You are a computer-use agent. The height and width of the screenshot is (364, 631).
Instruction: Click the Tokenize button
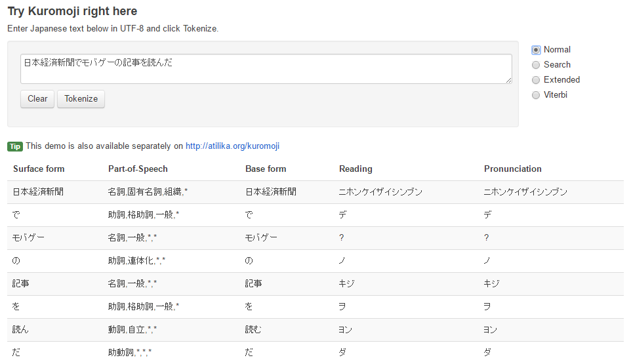coord(81,99)
